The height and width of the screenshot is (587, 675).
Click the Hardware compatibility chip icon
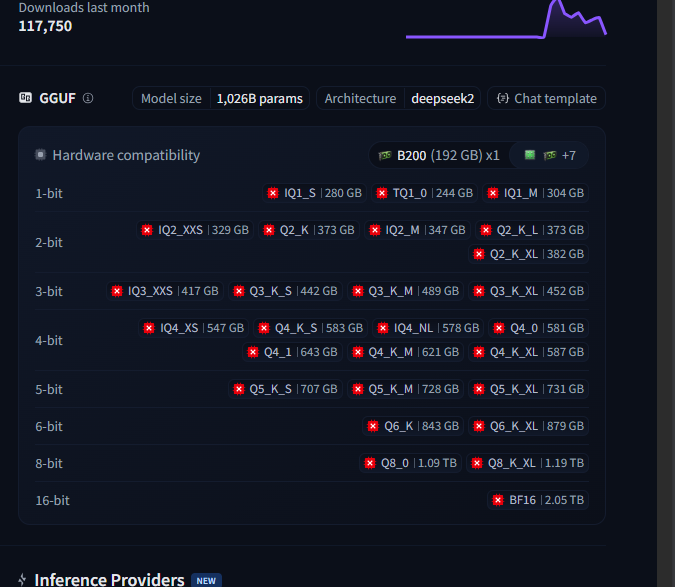pos(40,155)
